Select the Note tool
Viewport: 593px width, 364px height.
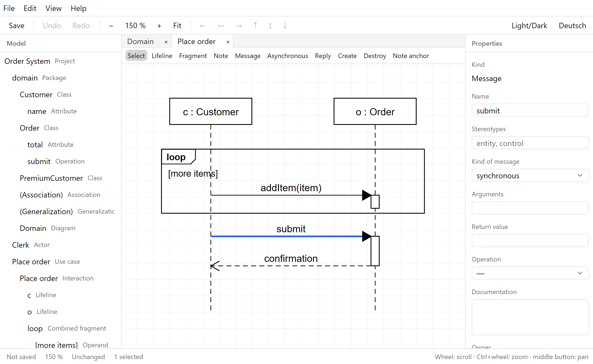pyautogui.click(x=221, y=56)
